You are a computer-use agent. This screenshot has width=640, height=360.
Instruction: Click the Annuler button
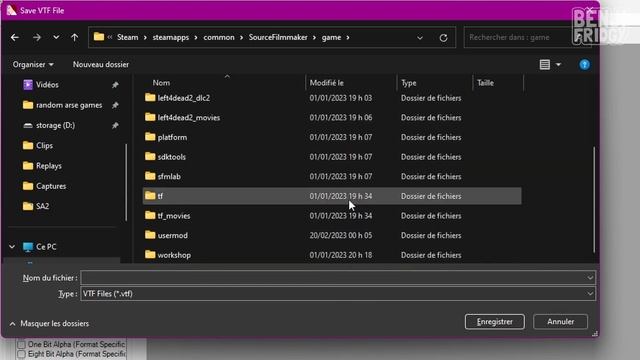click(x=560, y=322)
